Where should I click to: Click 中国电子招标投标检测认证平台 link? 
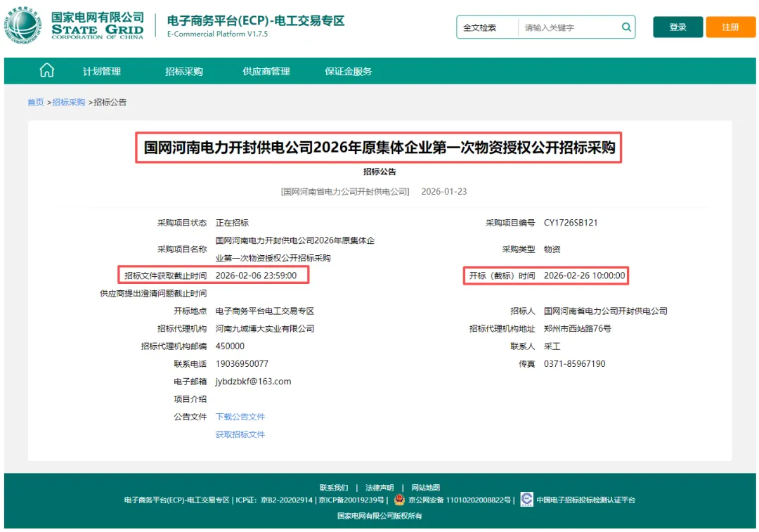585,500
